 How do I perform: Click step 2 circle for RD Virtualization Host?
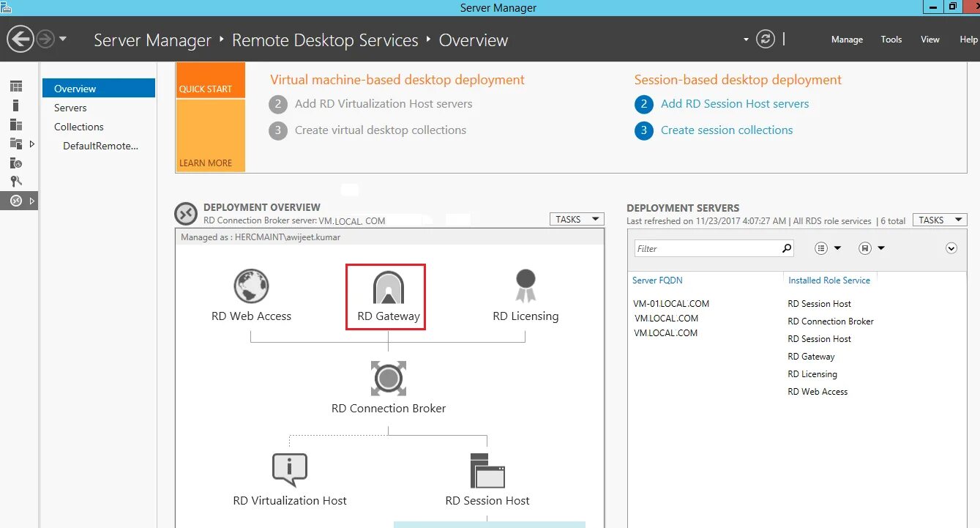(278, 104)
